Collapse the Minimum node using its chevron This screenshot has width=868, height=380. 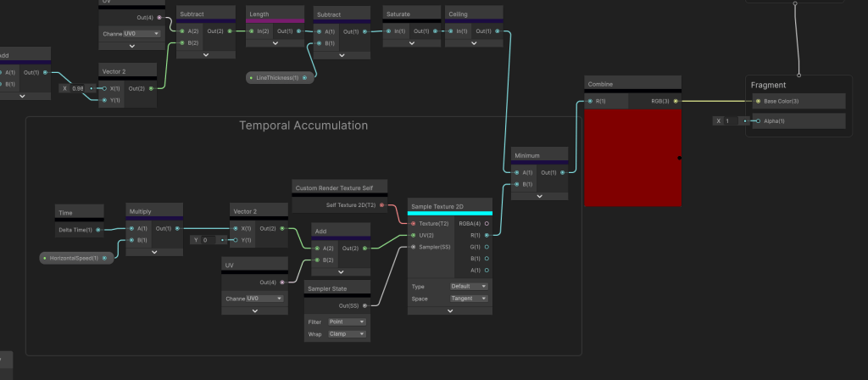point(540,196)
